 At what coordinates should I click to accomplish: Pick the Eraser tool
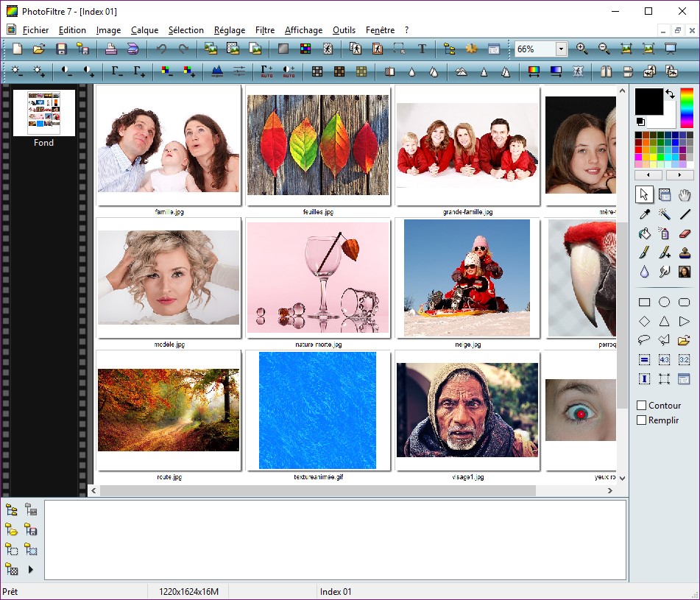pos(684,233)
